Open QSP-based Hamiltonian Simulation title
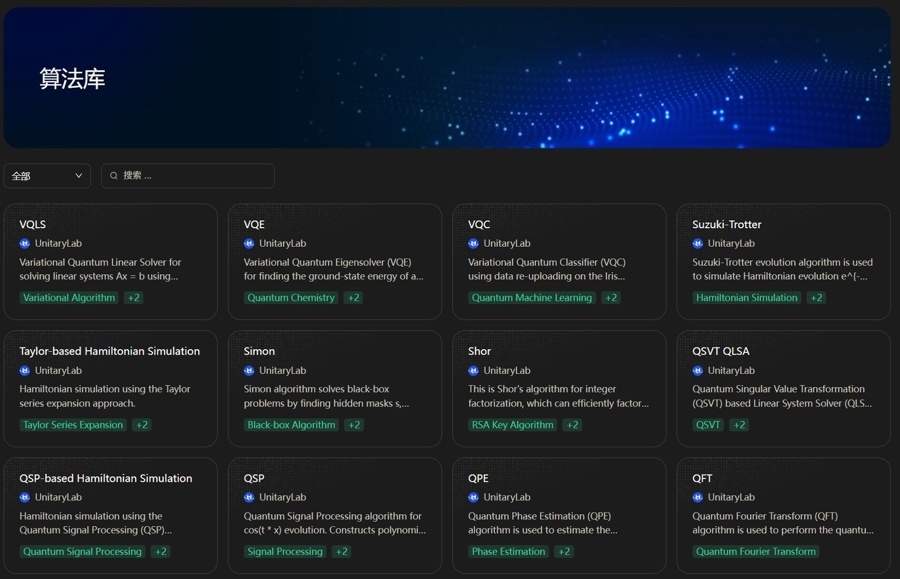The width and height of the screenshot is (900, 579). click(x=106, y=478)
